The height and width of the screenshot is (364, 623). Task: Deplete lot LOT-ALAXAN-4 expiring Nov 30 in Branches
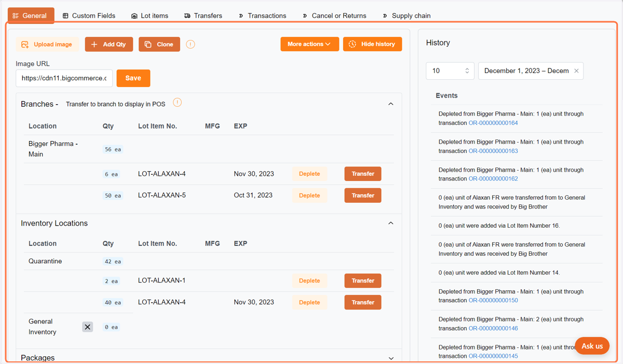click(309, 174)
